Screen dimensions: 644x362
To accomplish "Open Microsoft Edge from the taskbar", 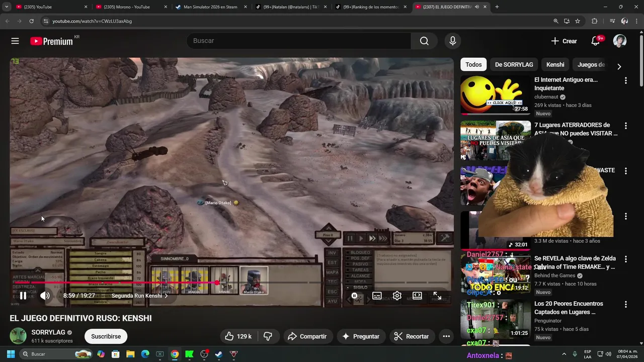I will click(145, 354).
